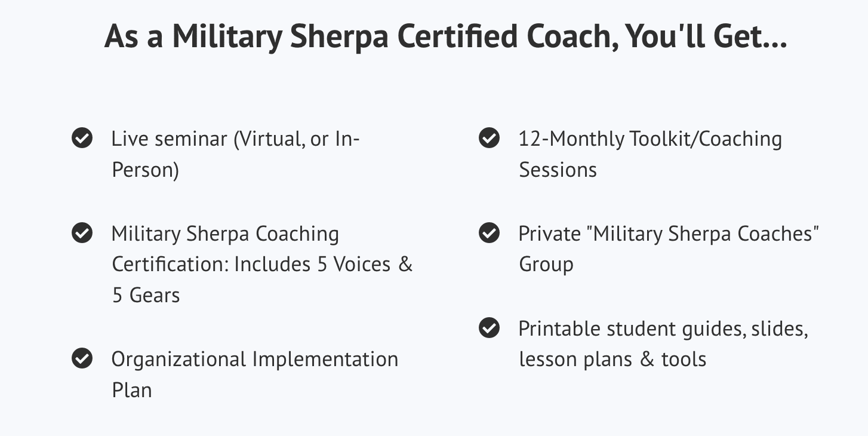This screenshot has height=436, width=868.
Task: Select the word 'Sessions' in the right column
Action: [558, 170]
